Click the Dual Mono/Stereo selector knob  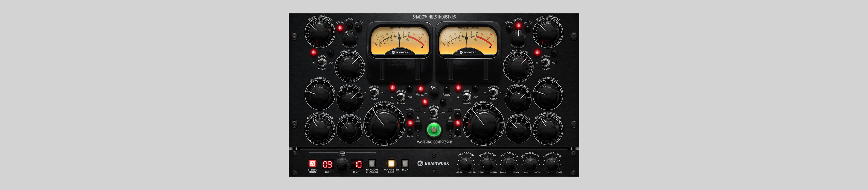tap(434, 91)
